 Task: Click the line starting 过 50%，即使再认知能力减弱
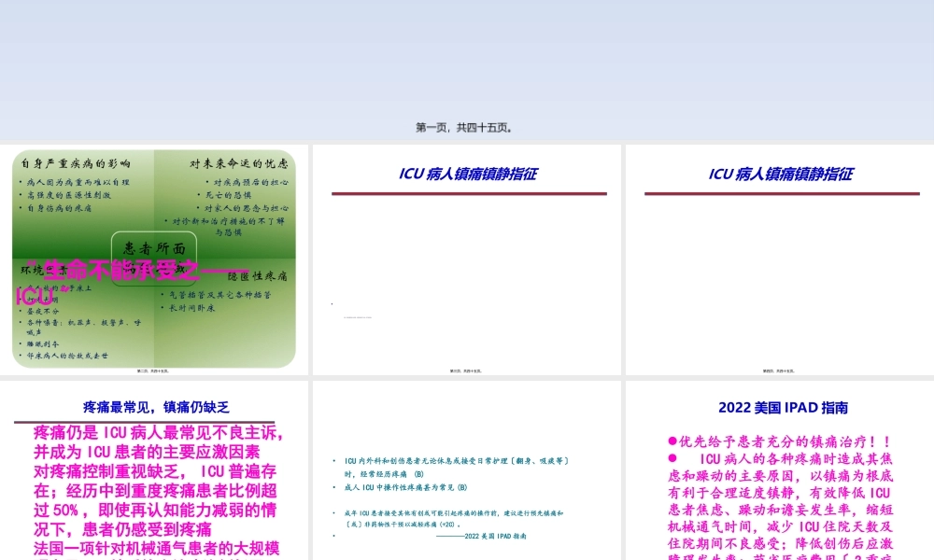(x=155, y=510)
